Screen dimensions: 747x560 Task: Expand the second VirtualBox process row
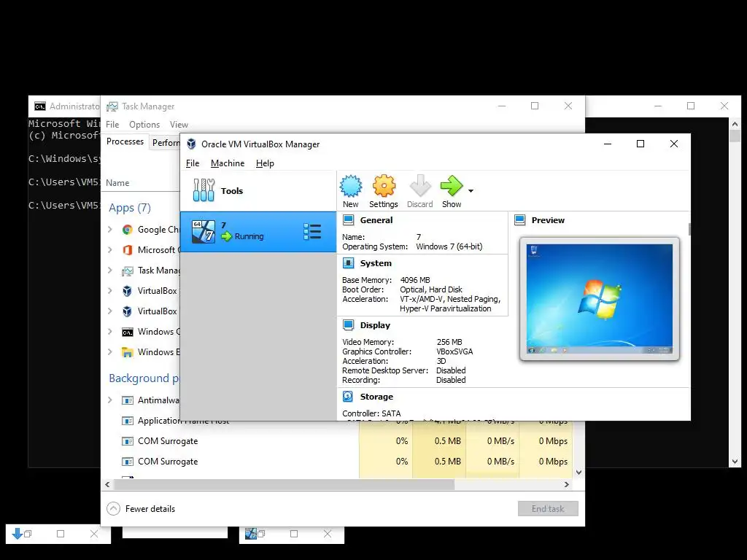(x=110, y=311)
